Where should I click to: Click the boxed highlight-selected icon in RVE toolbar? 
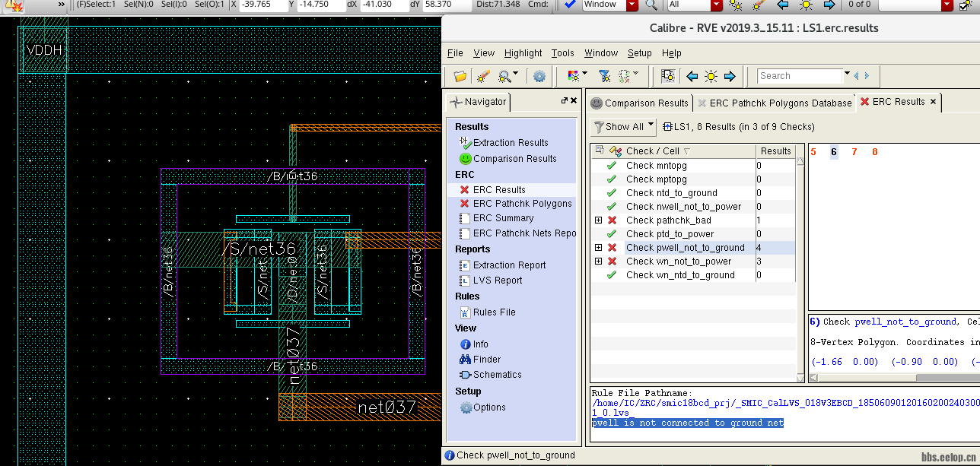coord(668,76)
